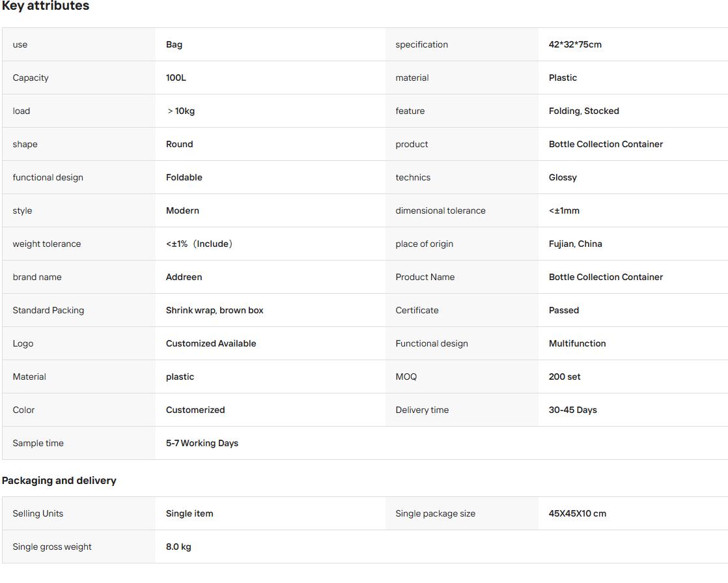The image size is (728, 583).
Task: Select the Capacity value 100L
Action: (176, 78)
